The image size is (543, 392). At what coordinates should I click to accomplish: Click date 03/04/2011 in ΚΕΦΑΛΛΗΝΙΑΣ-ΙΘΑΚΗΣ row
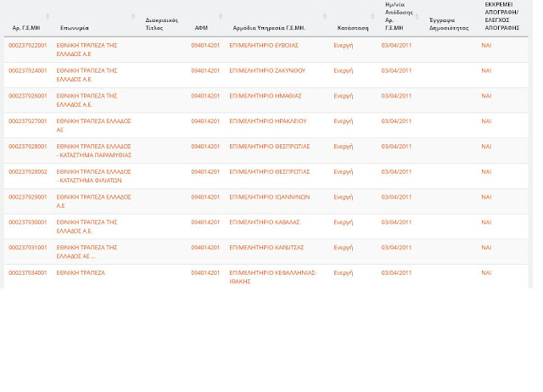(396, 273)
